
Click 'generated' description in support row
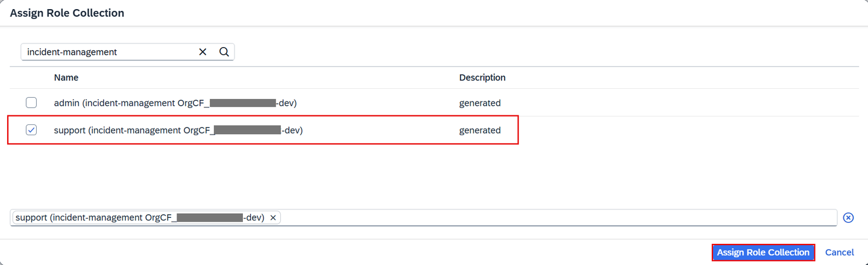(480, 130)
